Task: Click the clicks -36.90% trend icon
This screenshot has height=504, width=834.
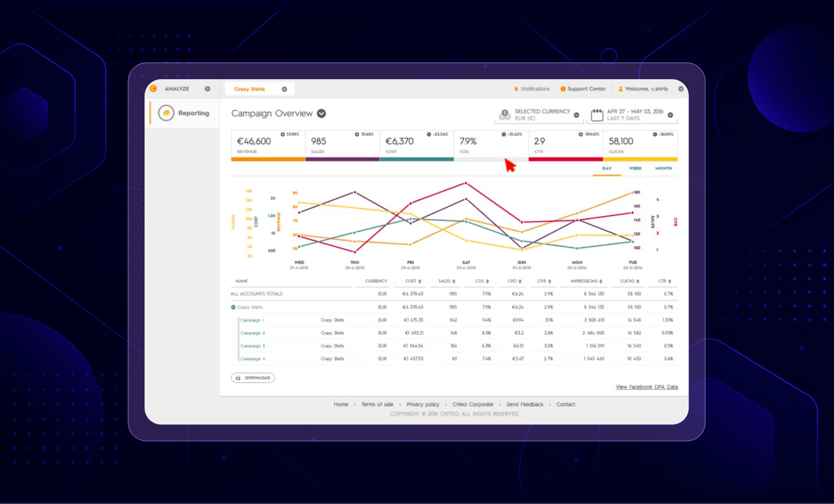Action: 655,134
